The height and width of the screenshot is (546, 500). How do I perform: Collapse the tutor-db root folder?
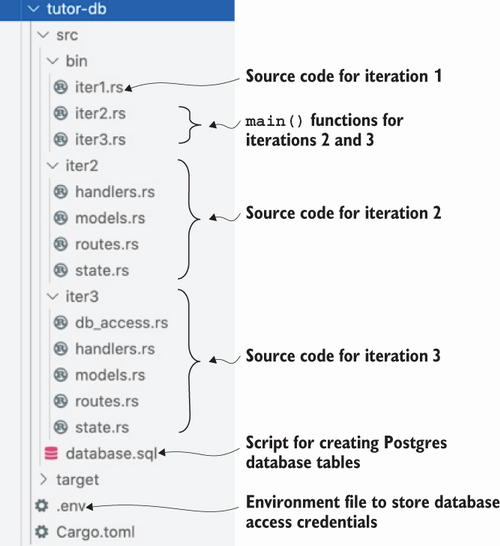coord(33,9)
